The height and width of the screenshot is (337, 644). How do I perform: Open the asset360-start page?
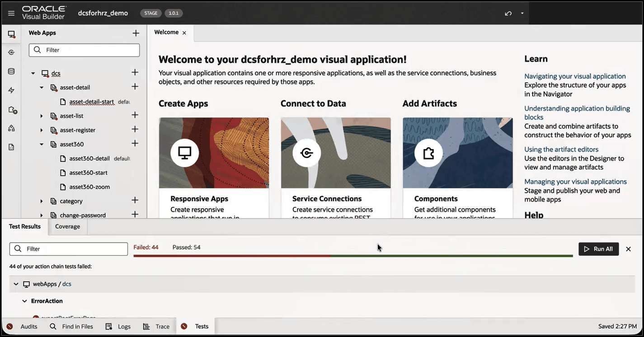tap(88, 173)
